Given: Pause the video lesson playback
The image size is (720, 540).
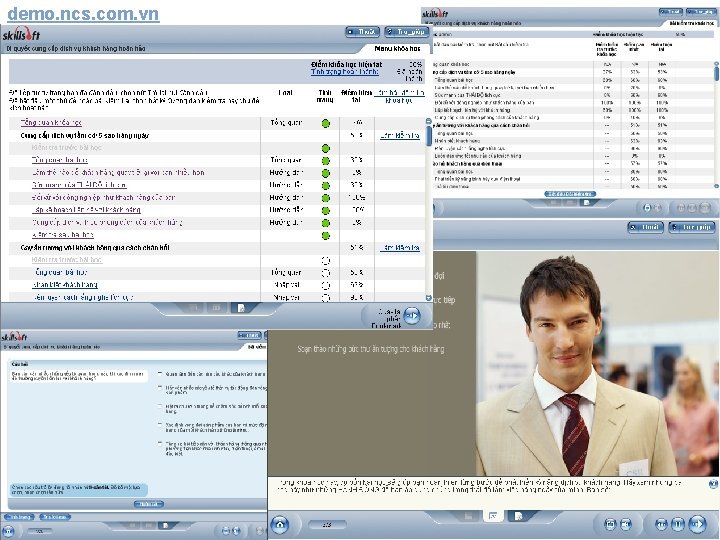Looking at the screenshot, I should [x=677, y=524].
